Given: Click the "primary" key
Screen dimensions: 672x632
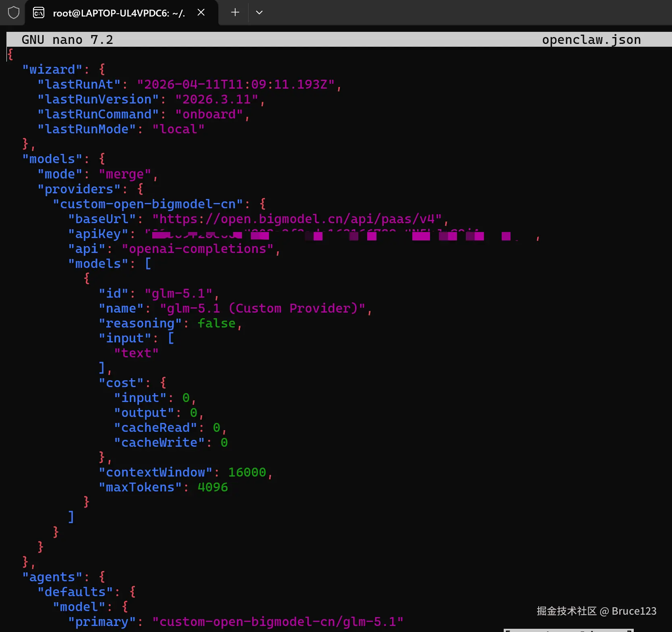Looking at the screenshot, I should click(x=102, y=622).
